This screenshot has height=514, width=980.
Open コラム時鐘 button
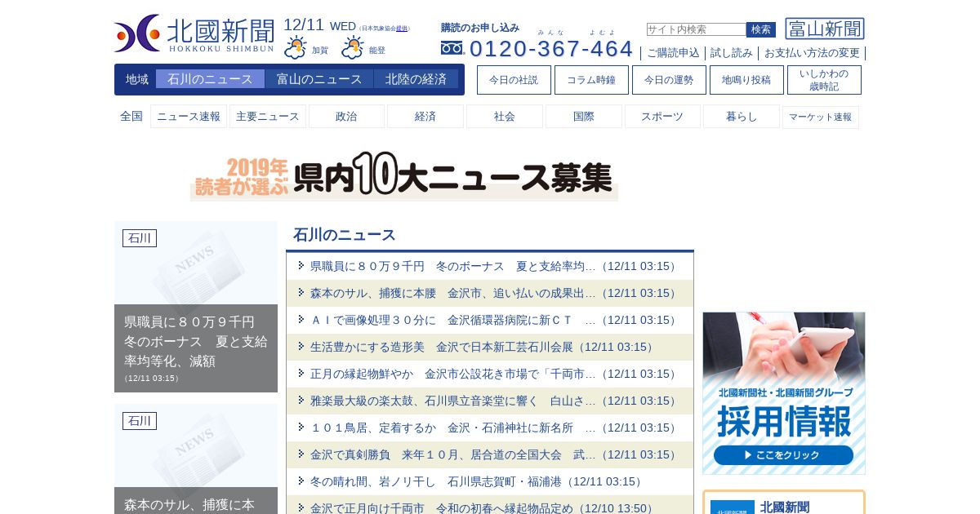(591, 80)
